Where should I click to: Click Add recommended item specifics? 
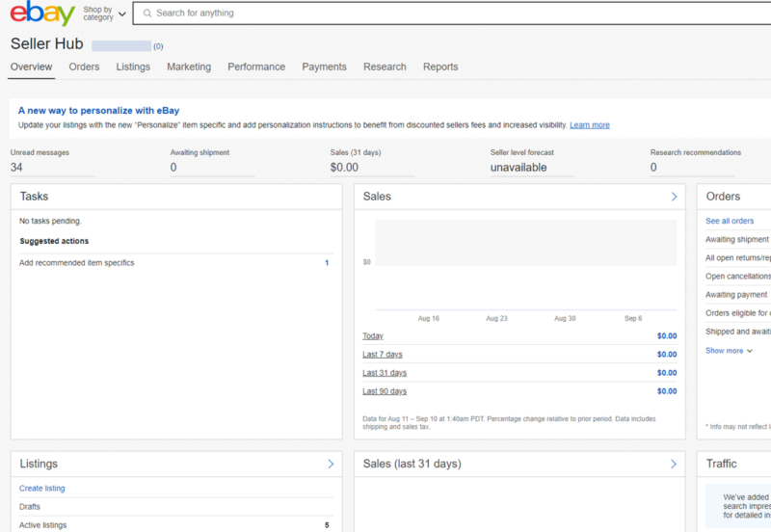(x=77, y=263)
